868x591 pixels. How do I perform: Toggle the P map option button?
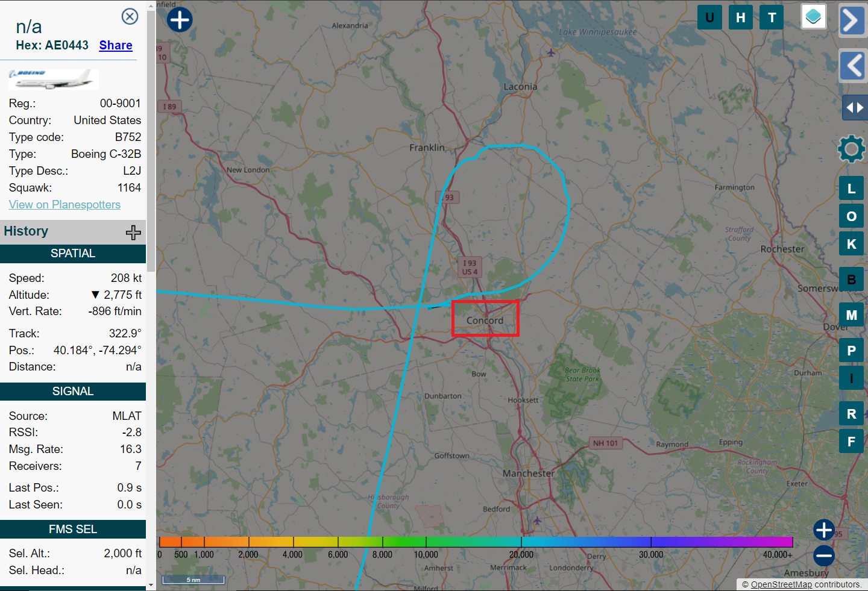click(x=851, y=351)
